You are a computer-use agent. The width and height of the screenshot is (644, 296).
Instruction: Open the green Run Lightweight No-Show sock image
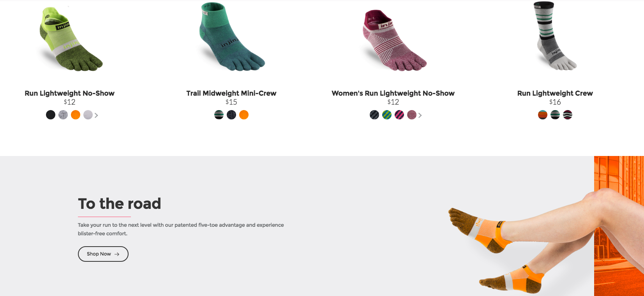tap(70, 39)
